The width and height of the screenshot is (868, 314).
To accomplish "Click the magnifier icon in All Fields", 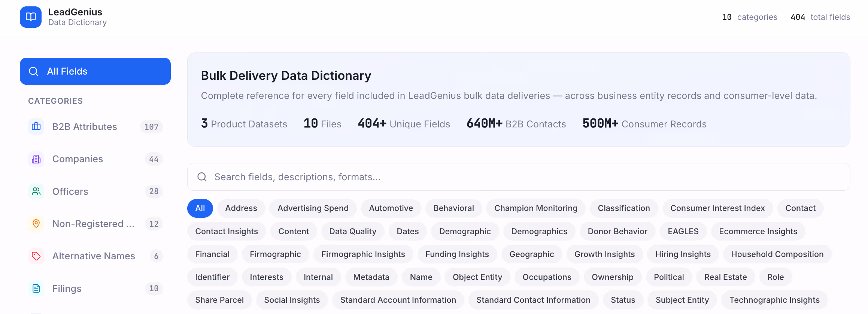I will click(34, 71).
